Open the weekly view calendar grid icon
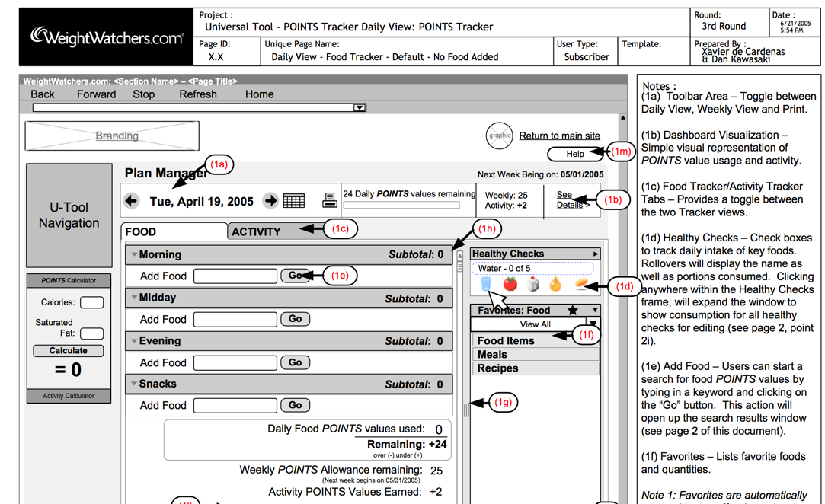This screenshot has width=825, height=504. [293, 200]
